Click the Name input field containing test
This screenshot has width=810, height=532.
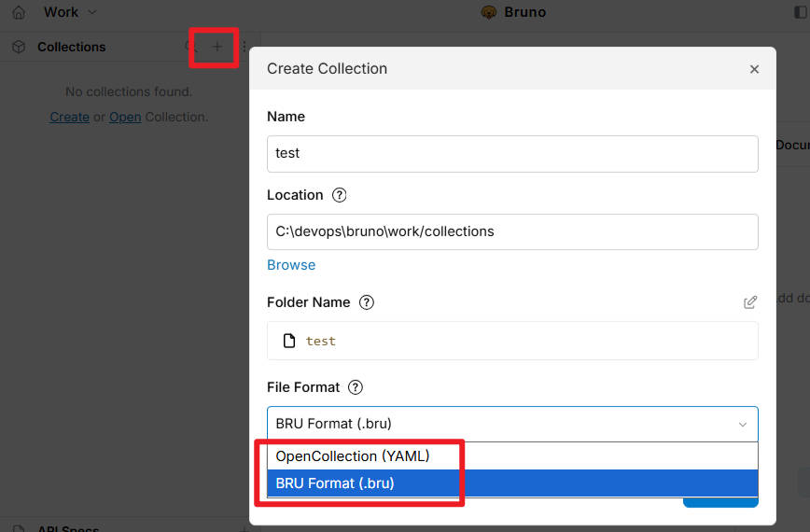click(x=512, y=154)
